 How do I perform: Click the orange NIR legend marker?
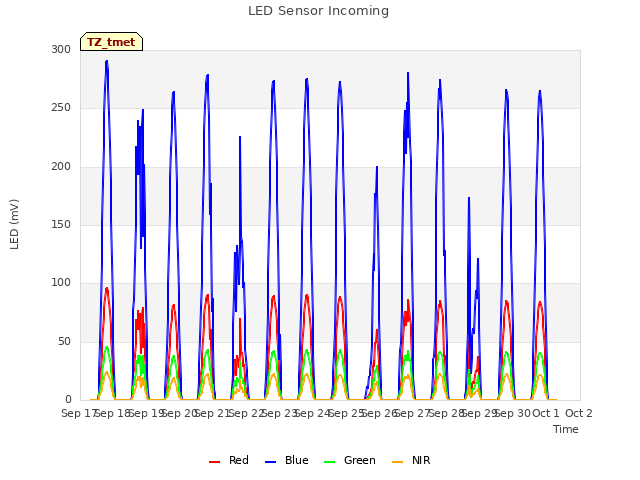(397, 462)
